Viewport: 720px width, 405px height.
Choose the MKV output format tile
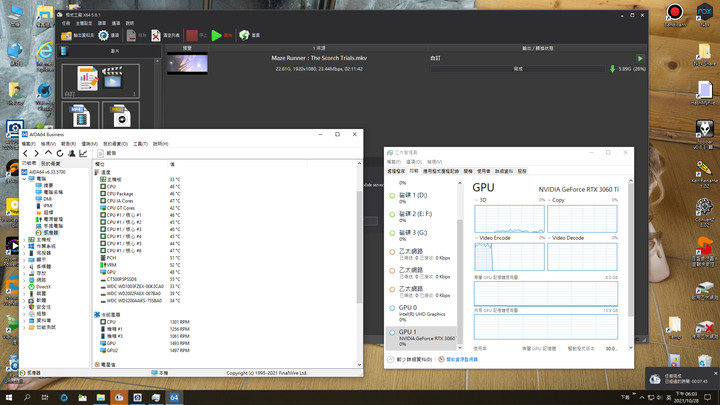pyautogui.click(x=121, y=115)
